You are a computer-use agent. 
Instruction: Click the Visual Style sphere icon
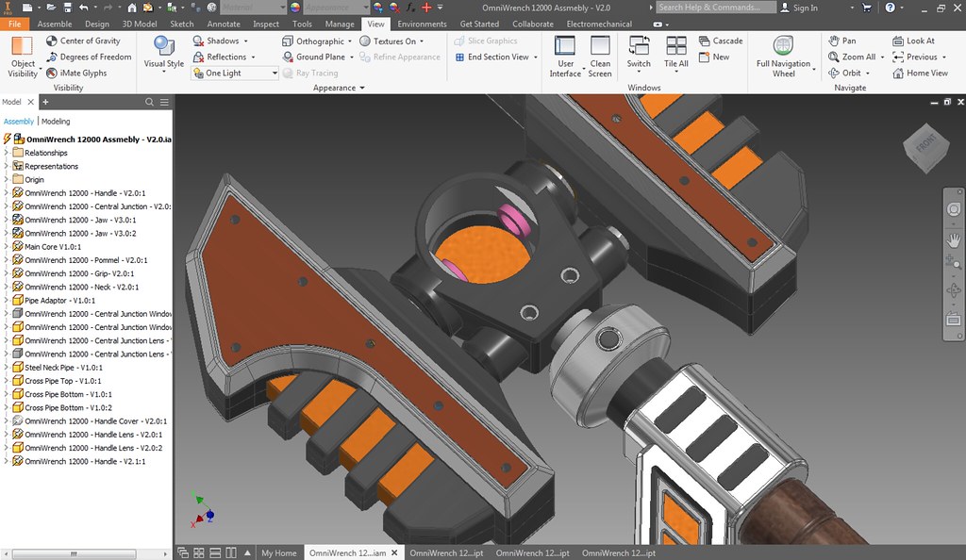(164, 46)
